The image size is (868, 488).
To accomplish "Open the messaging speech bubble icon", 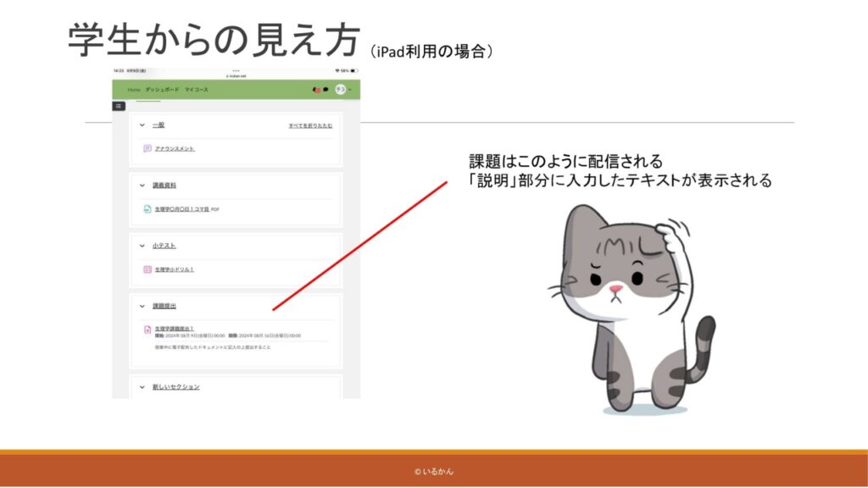I will (x=325, y=89).
